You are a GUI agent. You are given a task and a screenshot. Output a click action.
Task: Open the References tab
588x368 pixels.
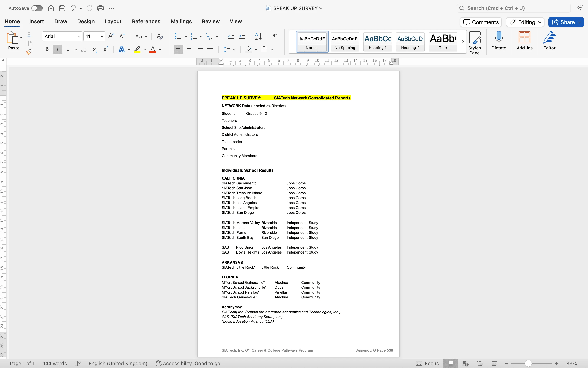(146, 21)
